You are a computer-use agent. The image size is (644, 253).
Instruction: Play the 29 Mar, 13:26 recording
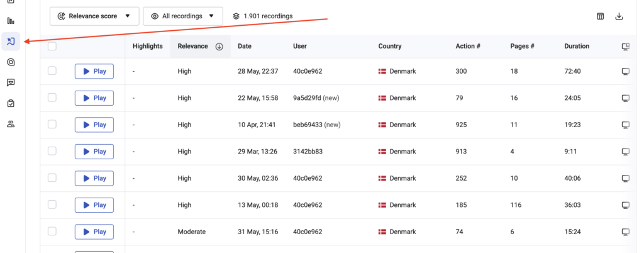click(x=94, y=152)
